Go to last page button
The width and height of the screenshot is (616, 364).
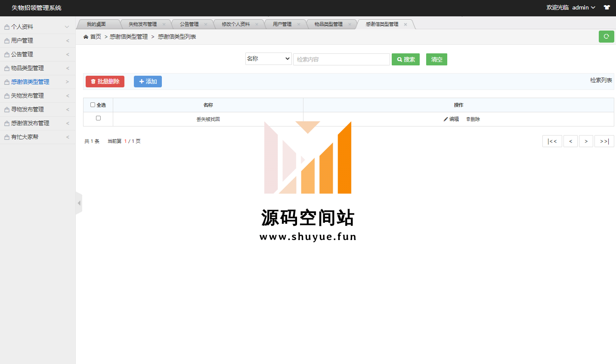point(604,141)
